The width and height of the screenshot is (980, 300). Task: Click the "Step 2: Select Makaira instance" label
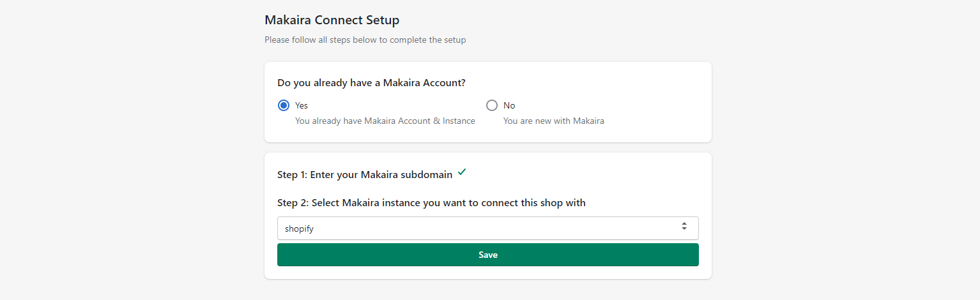[431, 203]
